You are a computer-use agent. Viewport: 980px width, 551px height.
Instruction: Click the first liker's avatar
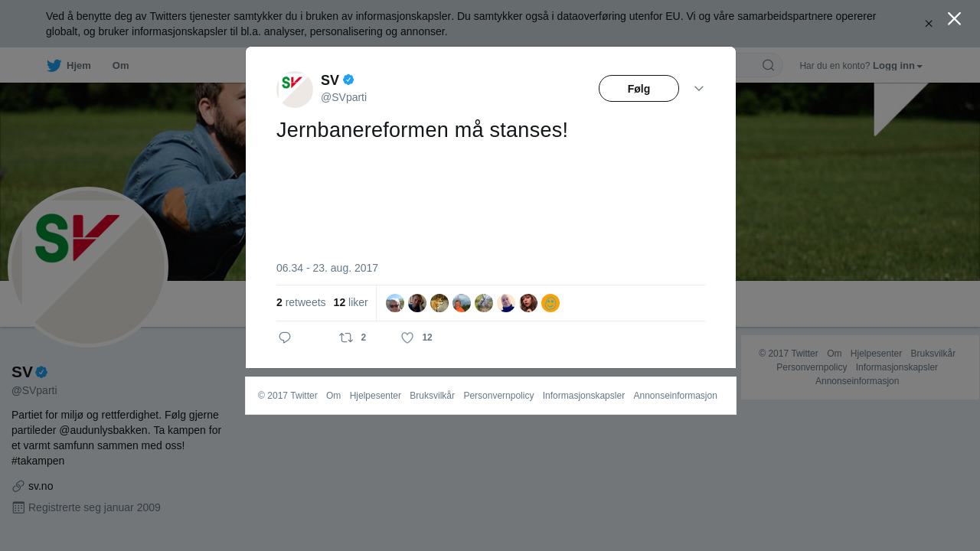click(x=395, y=303)
